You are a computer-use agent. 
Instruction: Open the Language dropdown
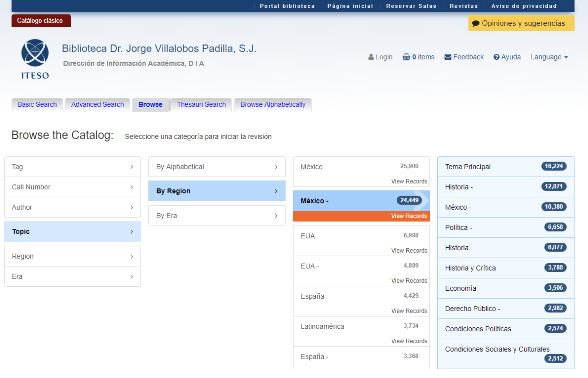(x=549, y=57)
